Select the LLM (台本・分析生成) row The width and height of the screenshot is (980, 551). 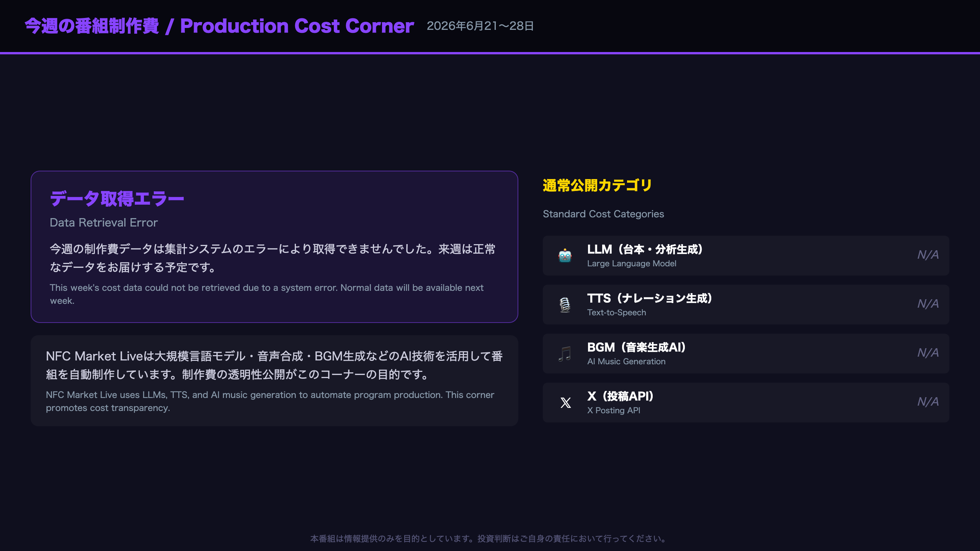746,256
